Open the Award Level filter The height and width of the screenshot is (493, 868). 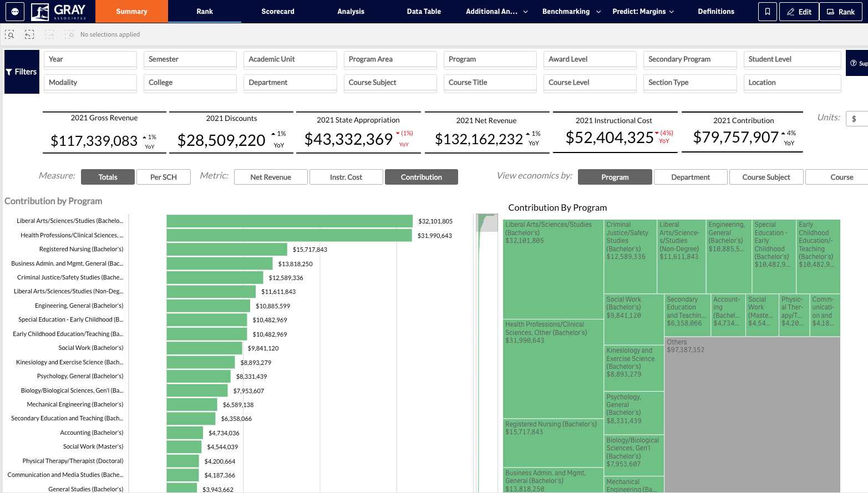(x=590, y=59)
